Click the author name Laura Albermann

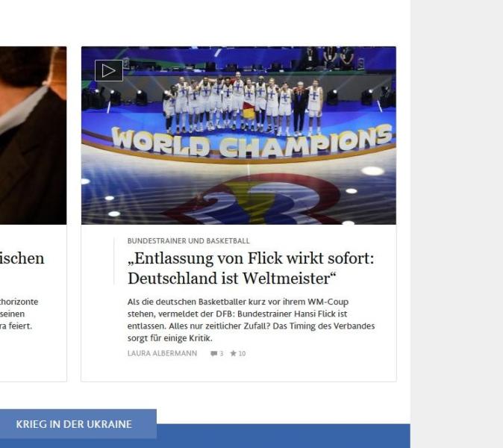[x=162, y=353]
